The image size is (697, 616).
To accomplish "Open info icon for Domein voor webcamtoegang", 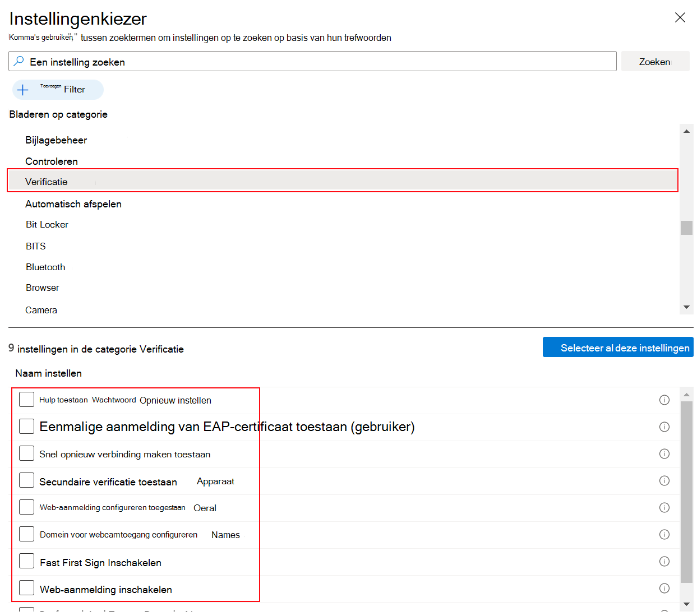I will [x=664, y=534].
